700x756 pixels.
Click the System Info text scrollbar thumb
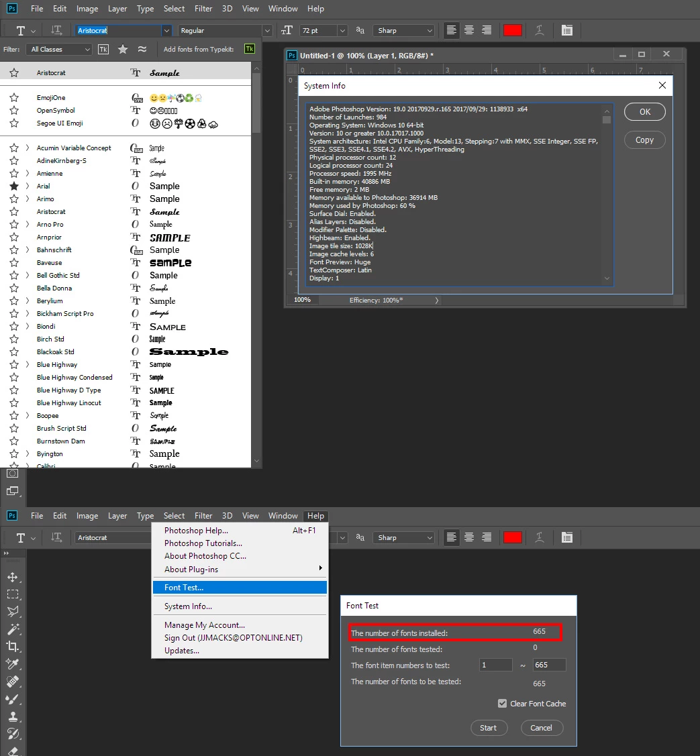click(607, 119)
